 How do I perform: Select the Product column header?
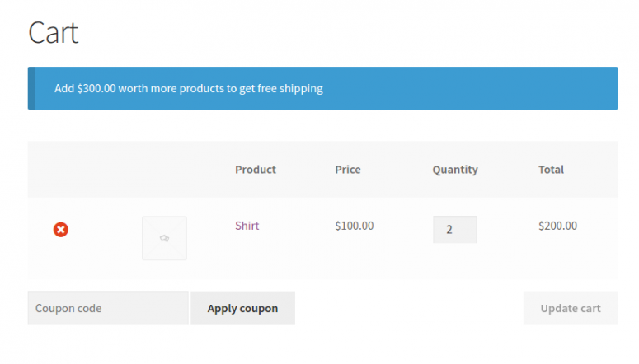pos(256,170)
